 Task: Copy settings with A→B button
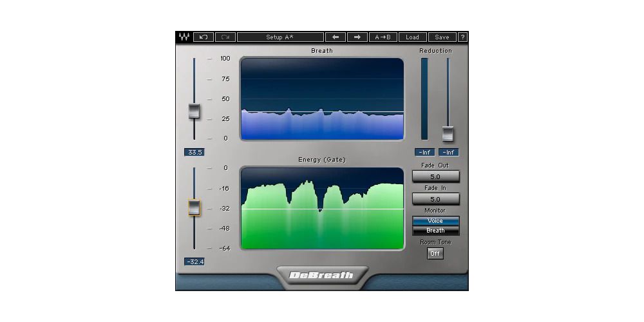pos(383,37)
